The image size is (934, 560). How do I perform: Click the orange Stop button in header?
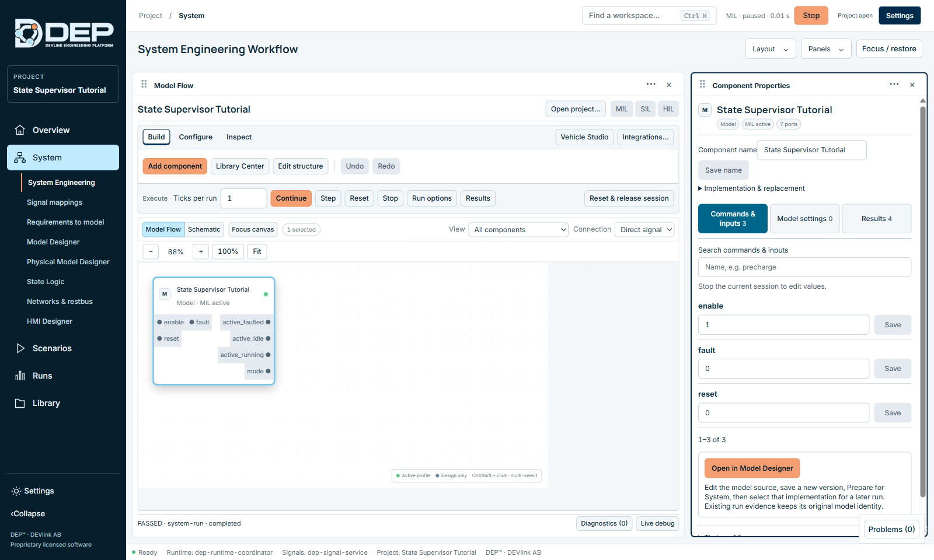pyautogui.click(x=811, y=16)
